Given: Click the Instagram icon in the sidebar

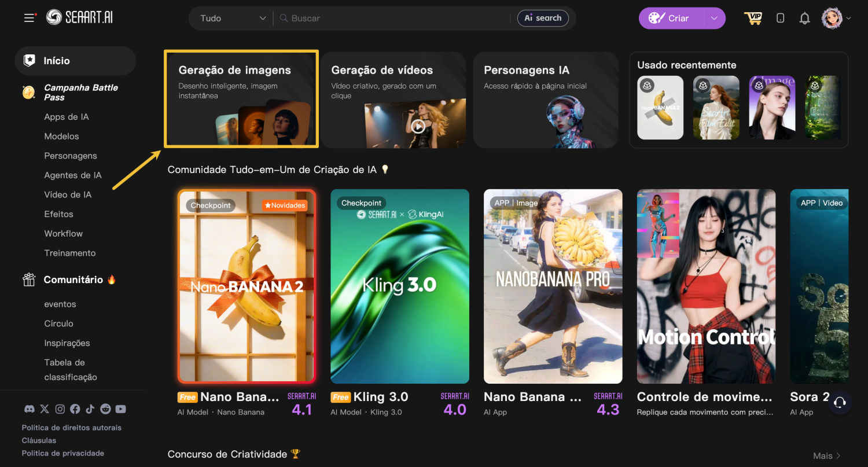Looking at the screenshot, I should pyautogui.click(x=60, y=409).
